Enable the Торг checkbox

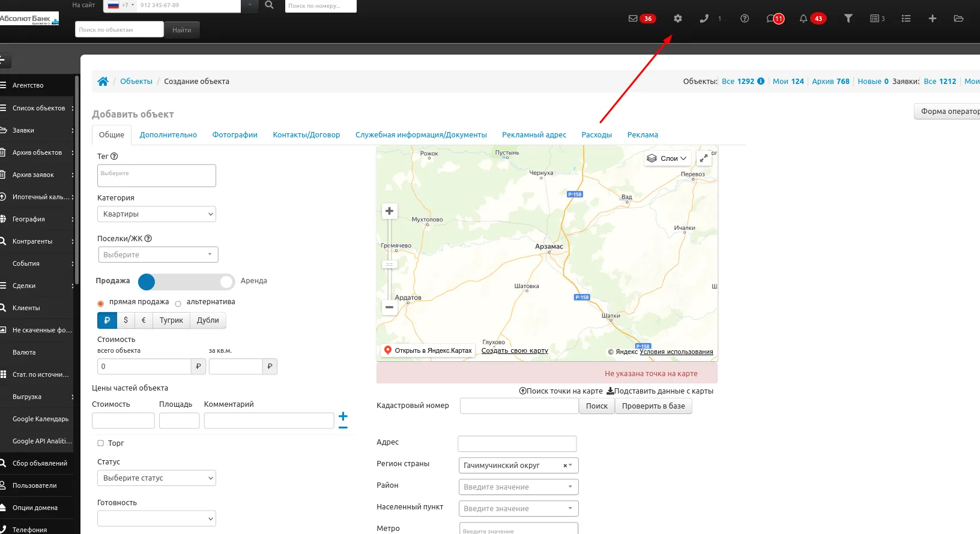(100, 443)
